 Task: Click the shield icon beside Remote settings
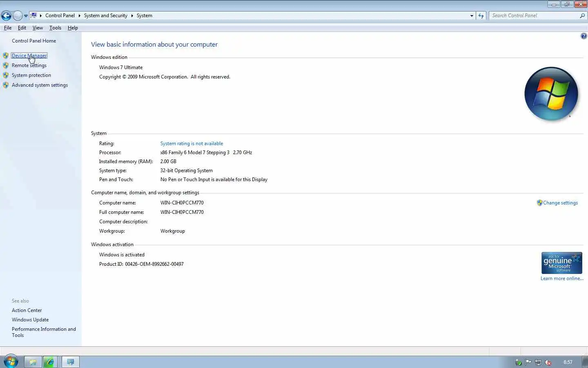click(x=6, y=65)
